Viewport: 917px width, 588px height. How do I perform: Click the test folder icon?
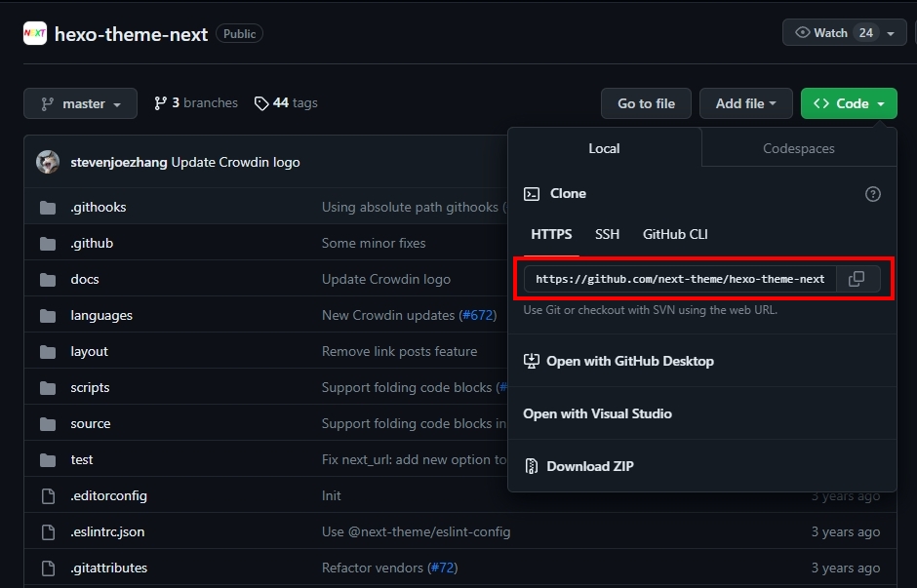tap(48, 460)
